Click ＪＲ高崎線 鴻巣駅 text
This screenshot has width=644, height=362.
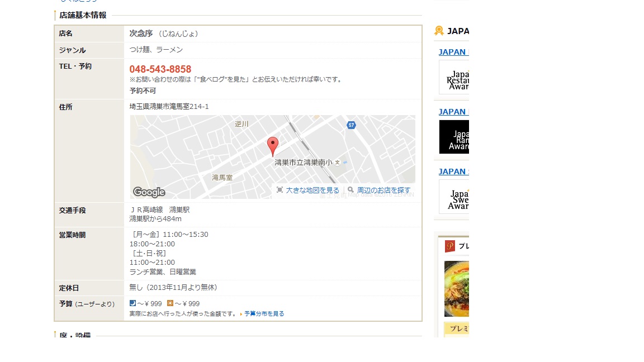click(159, 209)
